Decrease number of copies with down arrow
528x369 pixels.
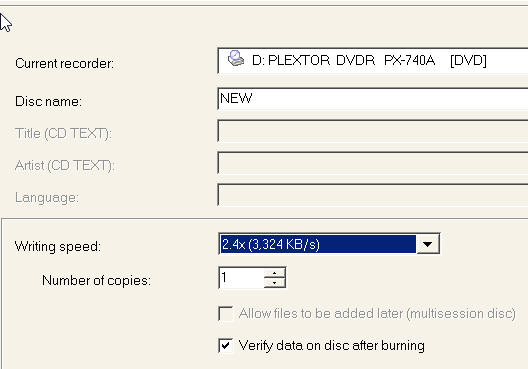275,283
